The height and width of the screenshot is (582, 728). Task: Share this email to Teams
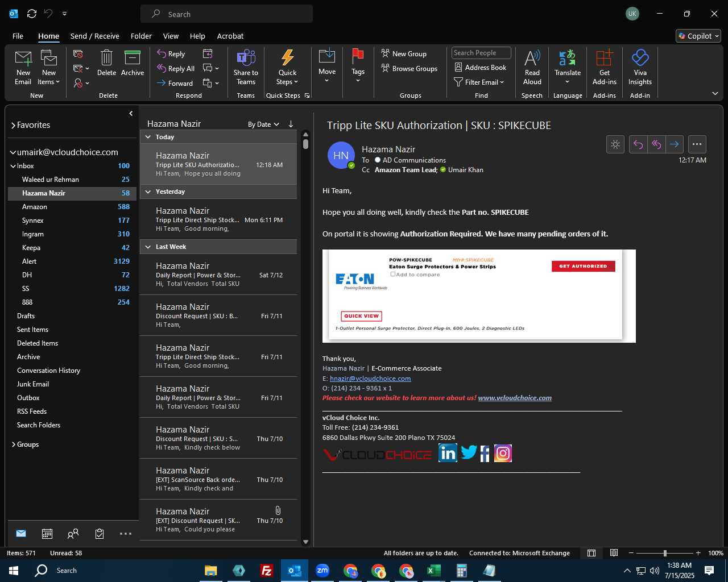point(246,68)
